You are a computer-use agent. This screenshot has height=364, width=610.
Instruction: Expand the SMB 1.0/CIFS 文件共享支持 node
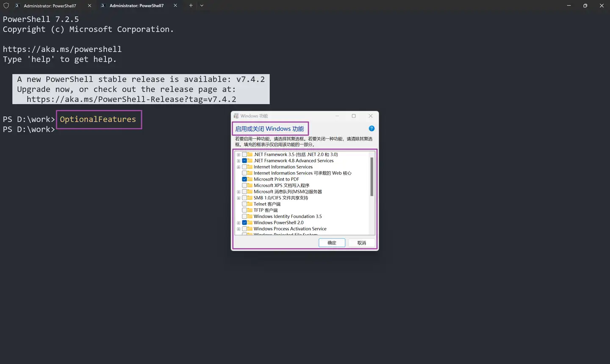[238, 198]
